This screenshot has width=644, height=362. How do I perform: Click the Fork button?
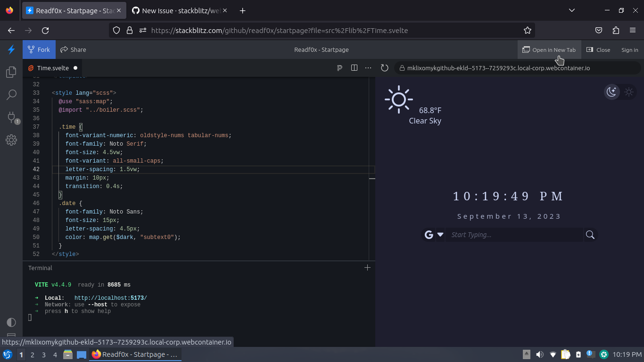point(39,49)
